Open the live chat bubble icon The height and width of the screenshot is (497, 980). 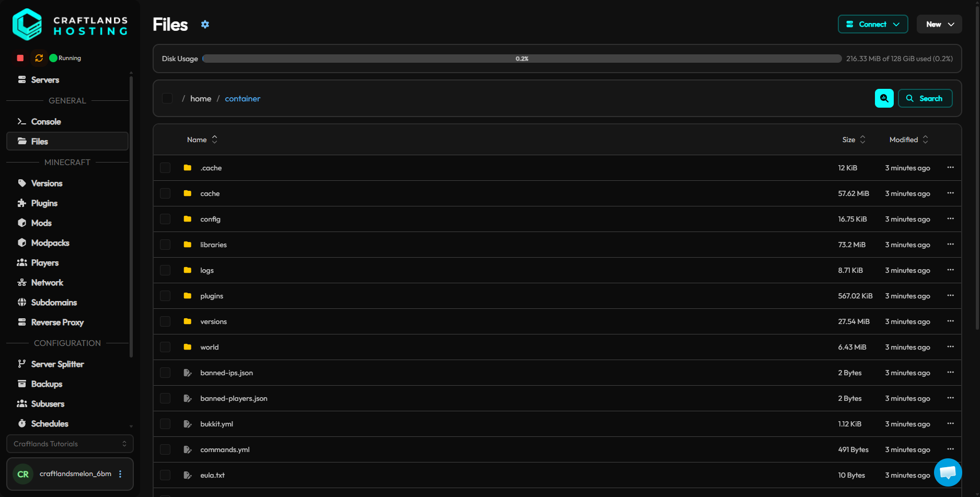(948, 472)
